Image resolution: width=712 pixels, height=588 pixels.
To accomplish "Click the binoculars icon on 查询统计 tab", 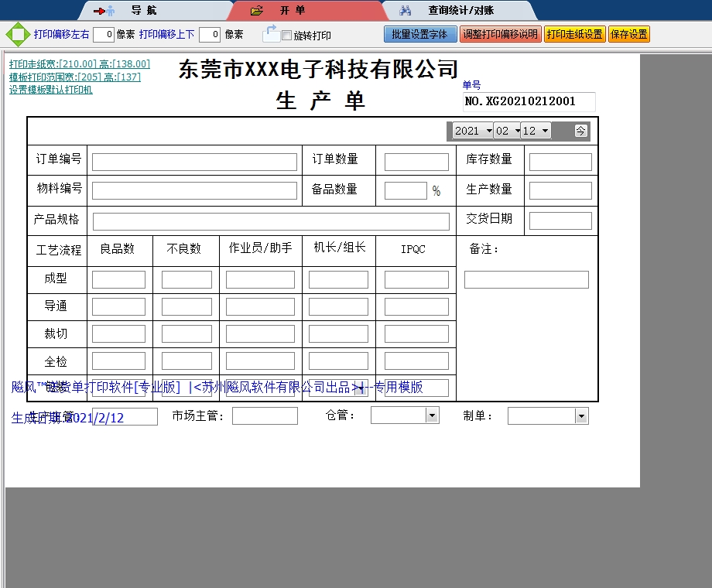I will [x=405, y=11].
